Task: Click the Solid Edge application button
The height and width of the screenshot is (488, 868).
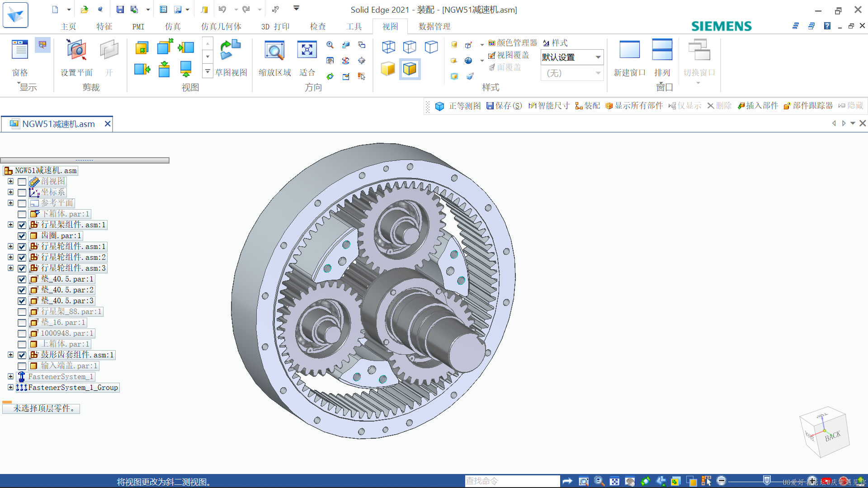Action: (15, 15)
